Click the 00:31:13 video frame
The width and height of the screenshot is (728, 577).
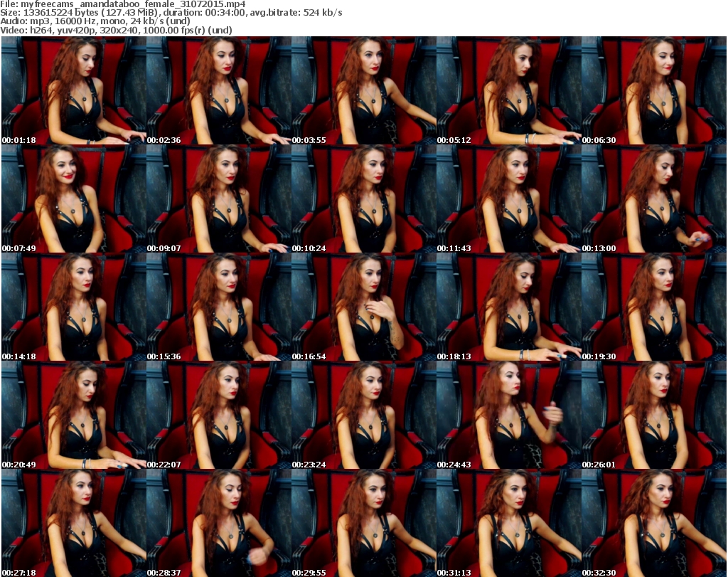coord(508,523)
